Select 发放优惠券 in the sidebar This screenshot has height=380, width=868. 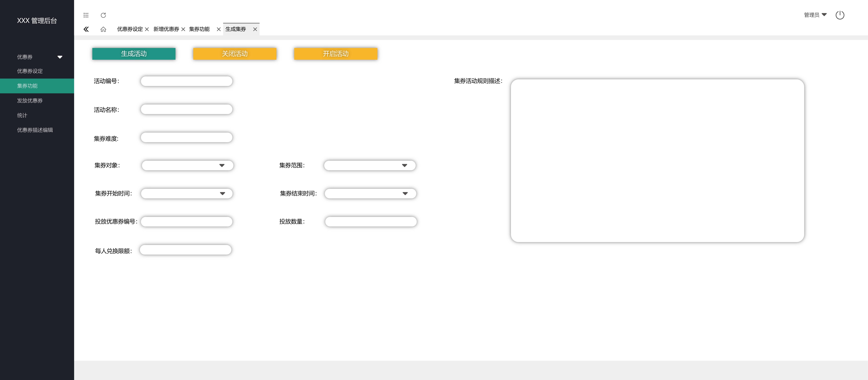point(30,101)
